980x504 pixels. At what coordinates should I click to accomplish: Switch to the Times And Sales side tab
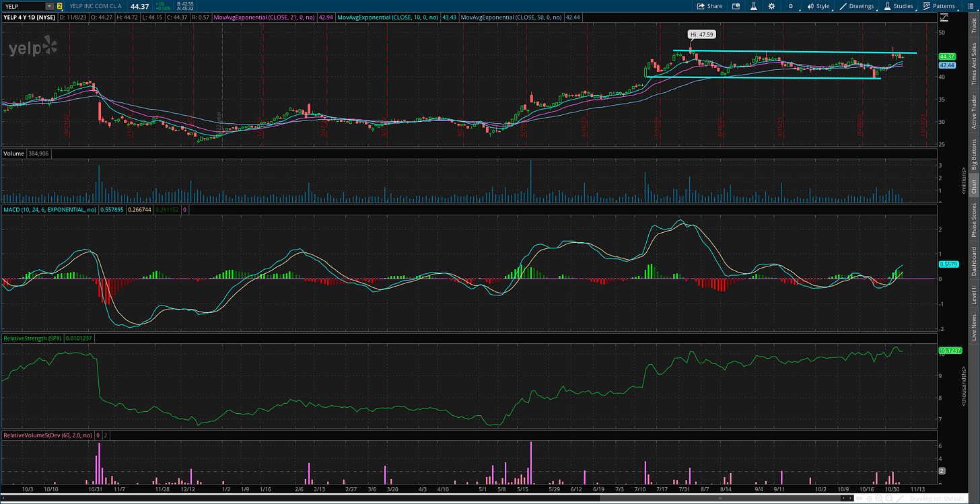pyautogui.click(x=974, y=64)
